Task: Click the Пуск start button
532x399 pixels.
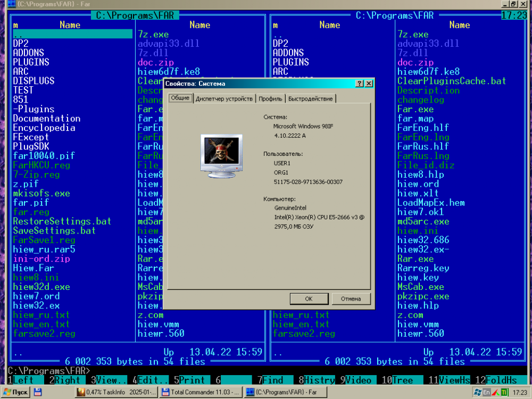Action: [x=15, y=392]
